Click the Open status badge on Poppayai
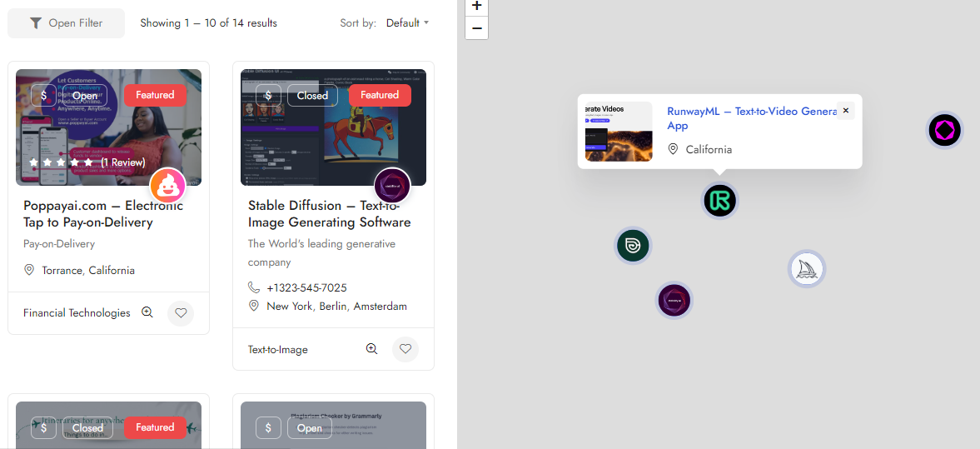 pyautogui.click(x=84, y=96)
